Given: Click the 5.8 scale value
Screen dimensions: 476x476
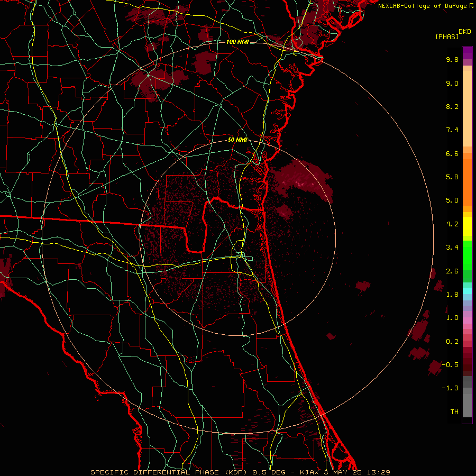Looking at the screenshot, I should tap(452, 177).
